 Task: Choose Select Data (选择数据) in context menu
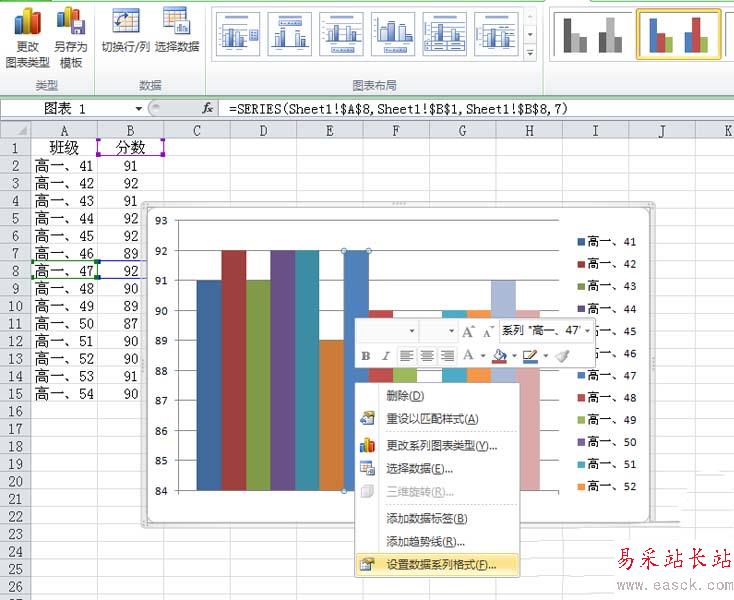437,468
